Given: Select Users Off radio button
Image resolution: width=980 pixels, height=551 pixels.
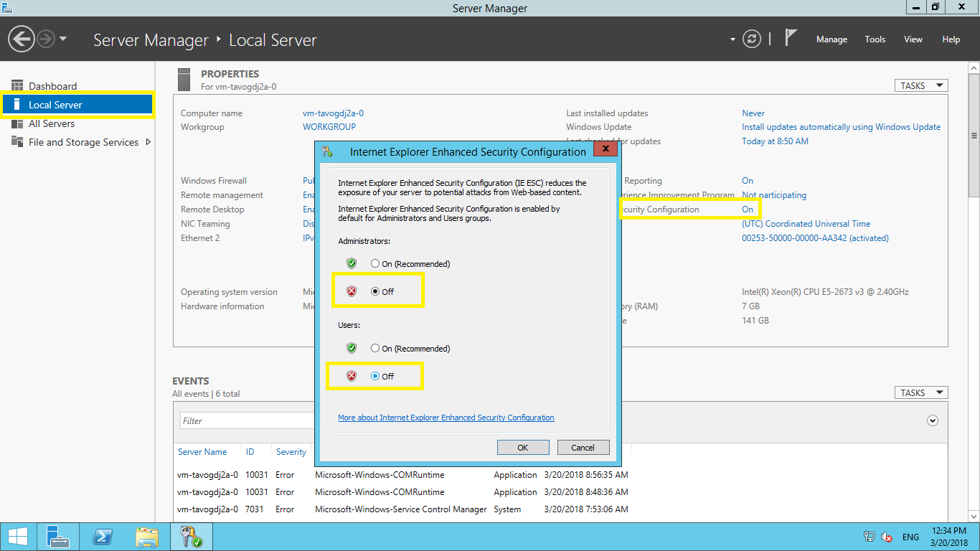Looking at the screenshot, I should tap(374, 376).
